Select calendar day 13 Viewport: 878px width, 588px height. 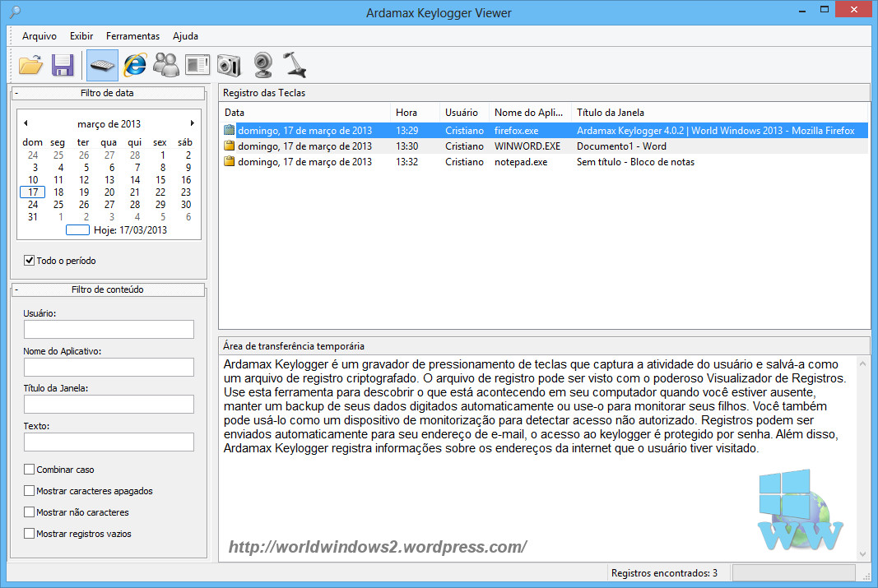[x=109, y=180]
